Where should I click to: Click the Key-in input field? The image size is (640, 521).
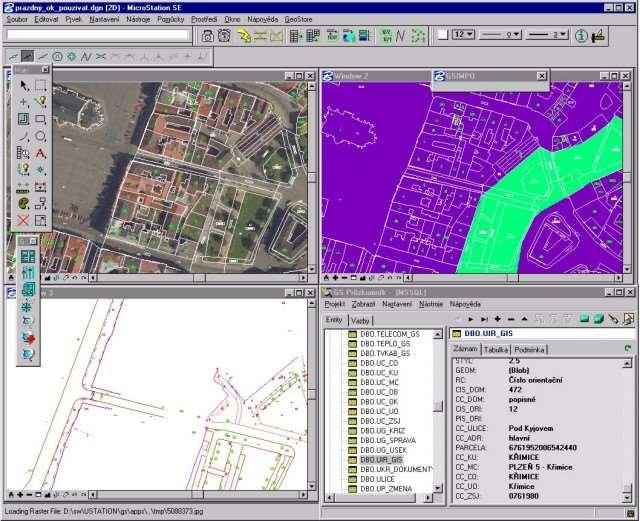tap(98, 35)
